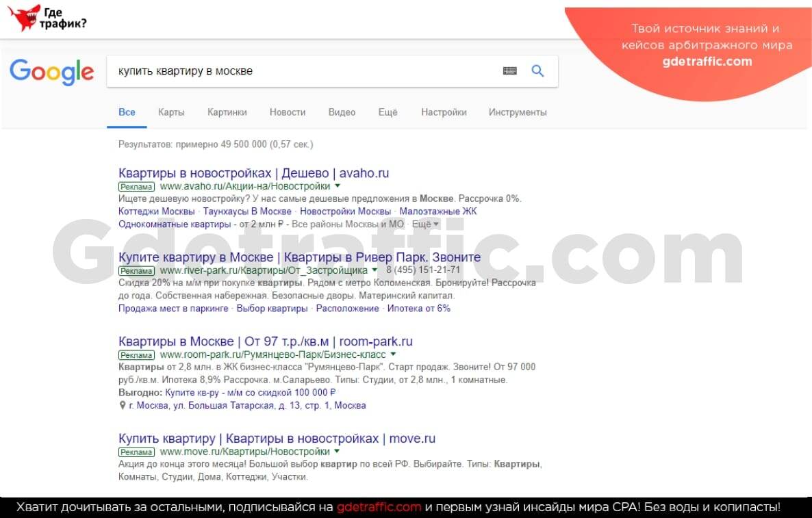This screenshot has height=518, width=812.
Task: Click red gdetraffic.com link in bottom bar
Action: [x=379, y=507]
